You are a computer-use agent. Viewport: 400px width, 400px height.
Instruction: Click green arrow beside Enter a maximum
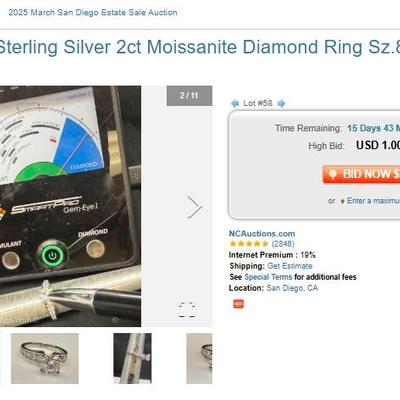pyautogui.click(x=342, y=201)
